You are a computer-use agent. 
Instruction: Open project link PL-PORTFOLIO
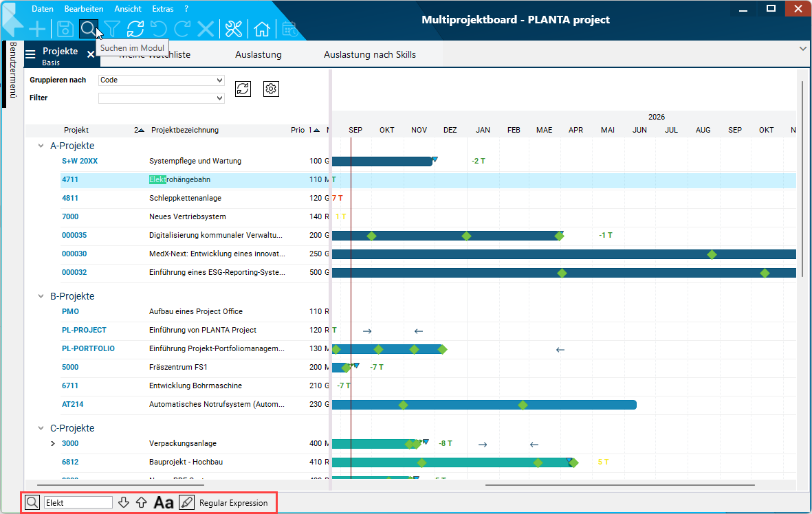[x=88, y=349]
